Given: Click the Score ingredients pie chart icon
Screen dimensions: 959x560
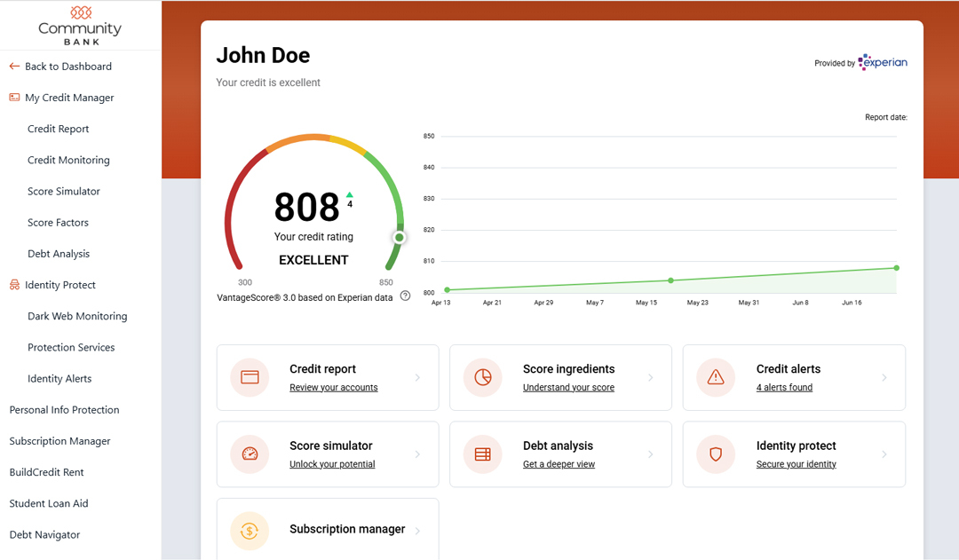Looking at the screenshot, I should [x=482, y=377].
